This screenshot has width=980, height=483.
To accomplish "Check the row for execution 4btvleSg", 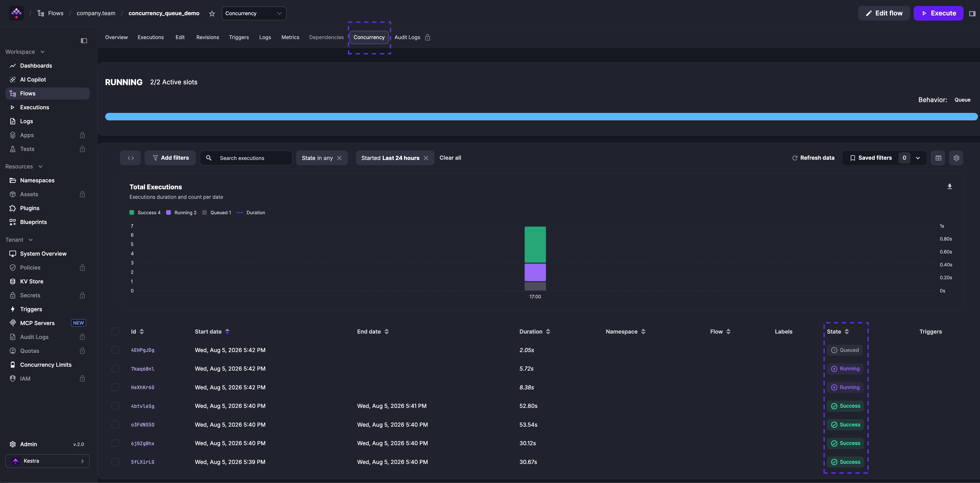I will tap(115, 406).
